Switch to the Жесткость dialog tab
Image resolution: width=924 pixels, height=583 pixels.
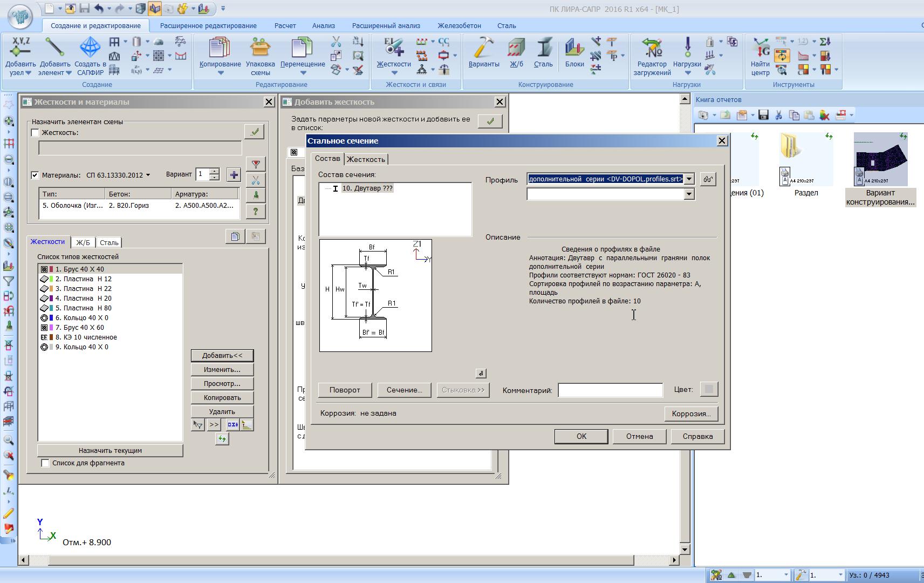[x=366, y=159]
